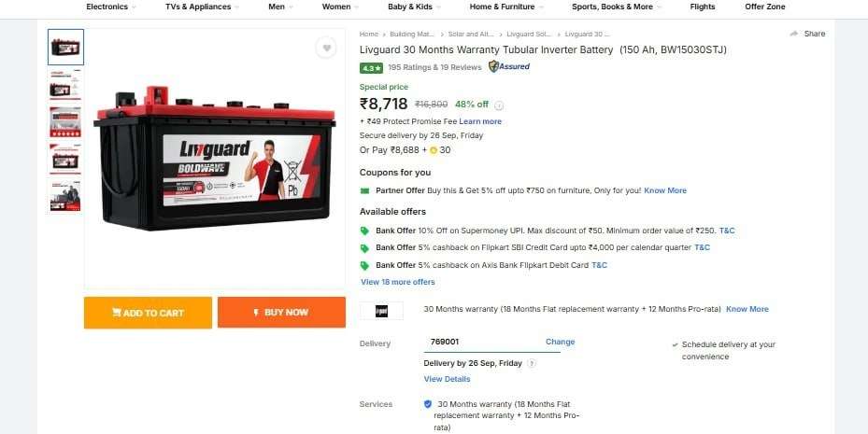Click the Flipkart Assured badge
The width and height of the screenshot is (868, 434).
click(x=508, y=67)
